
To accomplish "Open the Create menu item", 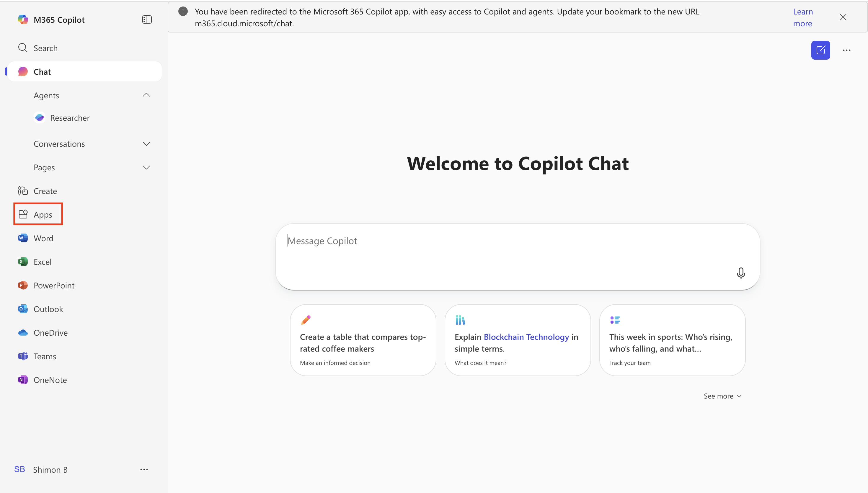I will click(45, 191).
